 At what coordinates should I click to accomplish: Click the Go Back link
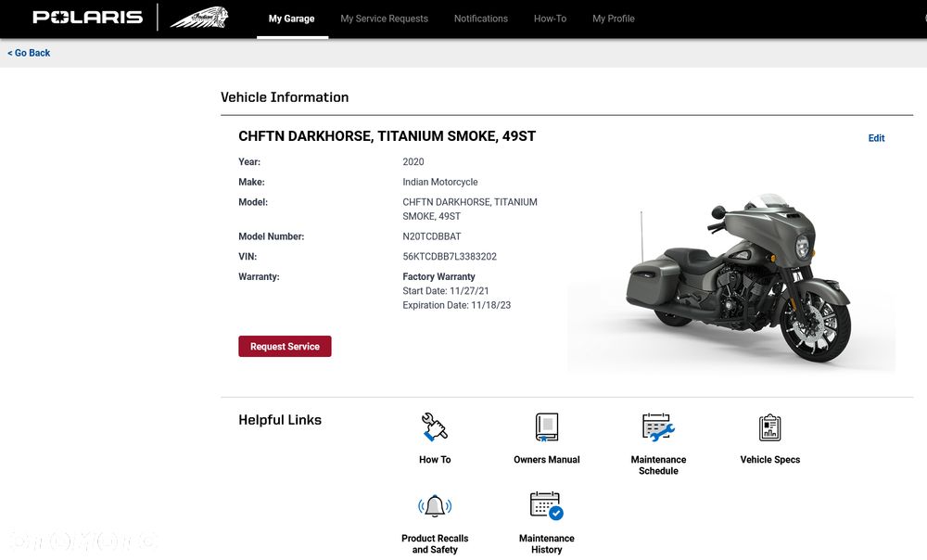pyautogui.click(x=29, y=53)
